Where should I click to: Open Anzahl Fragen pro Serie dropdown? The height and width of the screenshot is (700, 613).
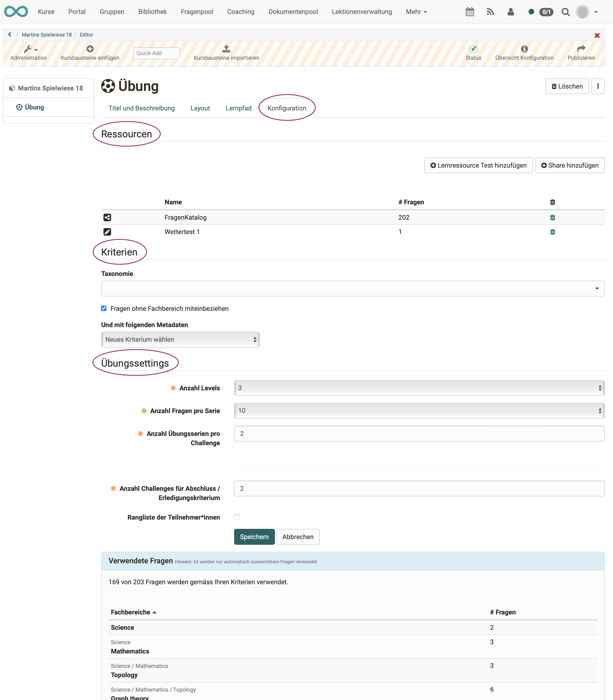(x=419, y=411)
